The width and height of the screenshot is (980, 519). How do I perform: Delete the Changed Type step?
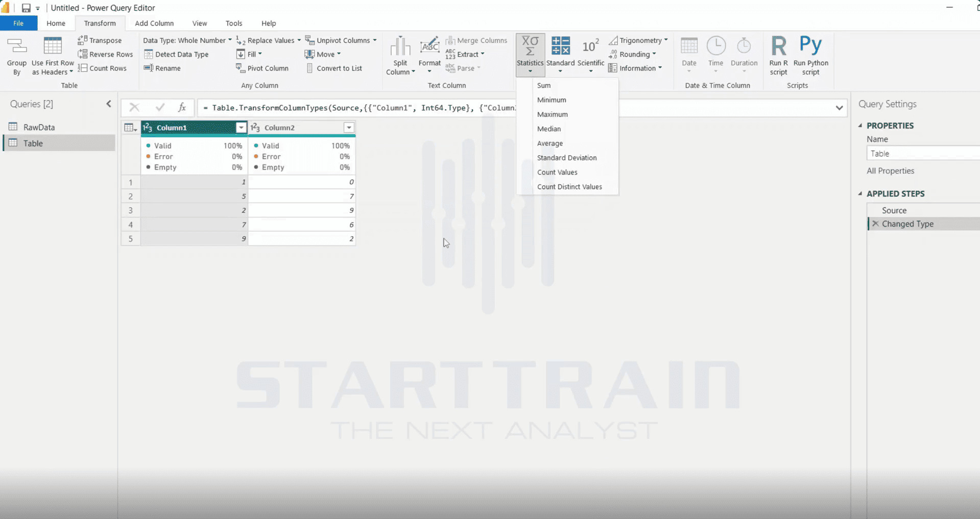point(875,224)
